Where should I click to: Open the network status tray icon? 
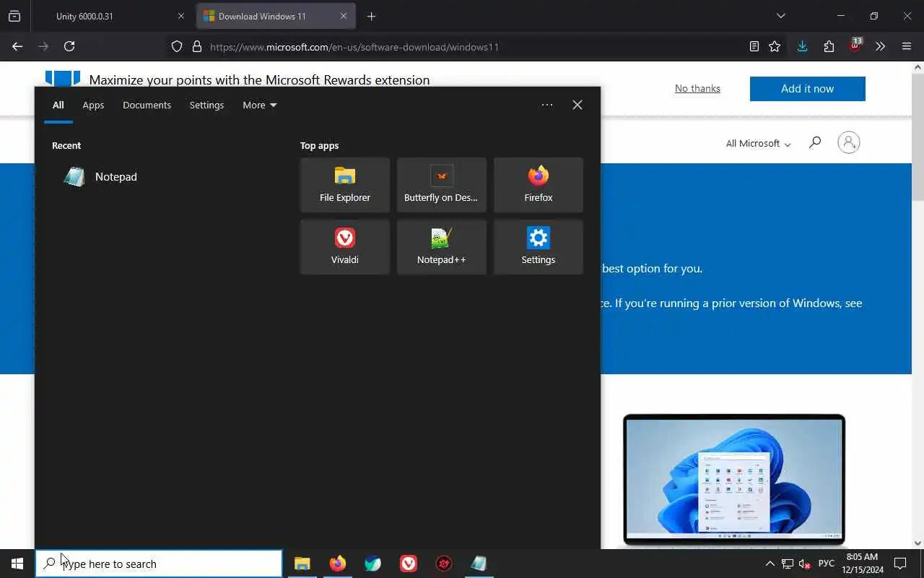tap(788, 564)
